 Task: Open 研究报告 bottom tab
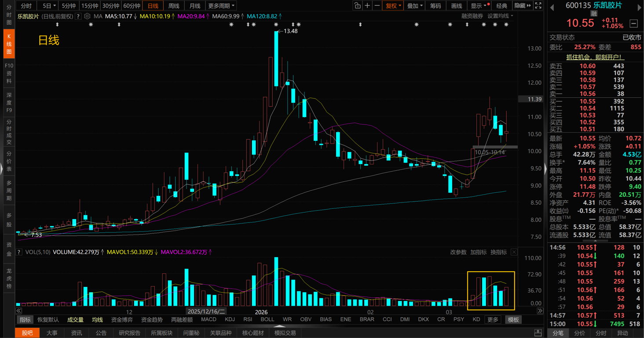(x=129, y=333)
